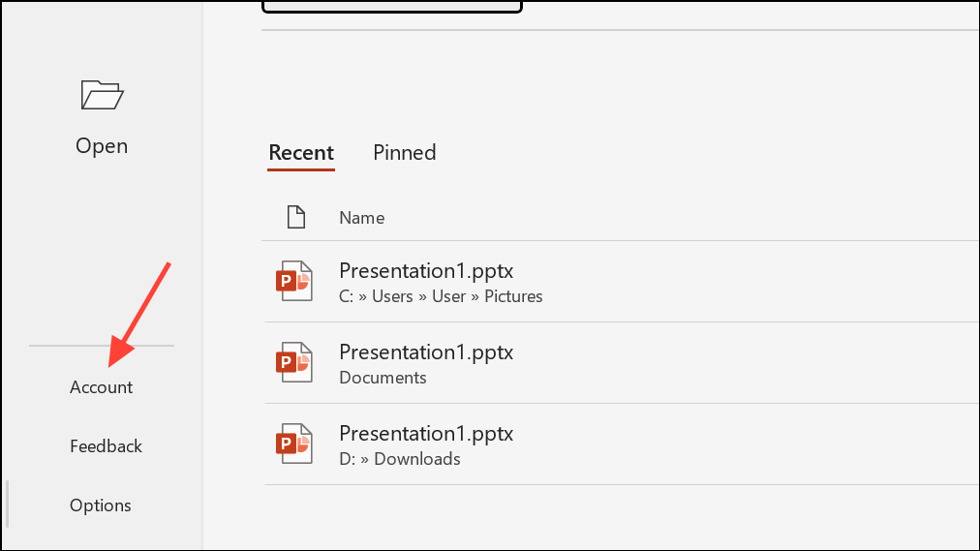
Task: Click the document icon column header
Action: click(x=296, y=218)
